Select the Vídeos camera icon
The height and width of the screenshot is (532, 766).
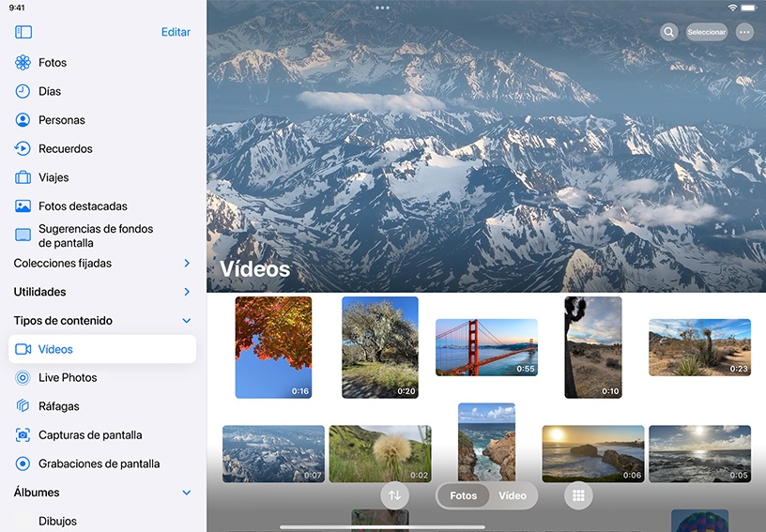[23, 349]
